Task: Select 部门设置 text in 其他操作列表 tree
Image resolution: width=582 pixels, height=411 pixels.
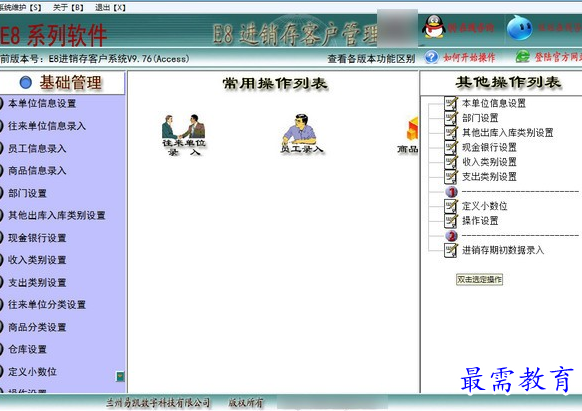Action: point(480,118)
